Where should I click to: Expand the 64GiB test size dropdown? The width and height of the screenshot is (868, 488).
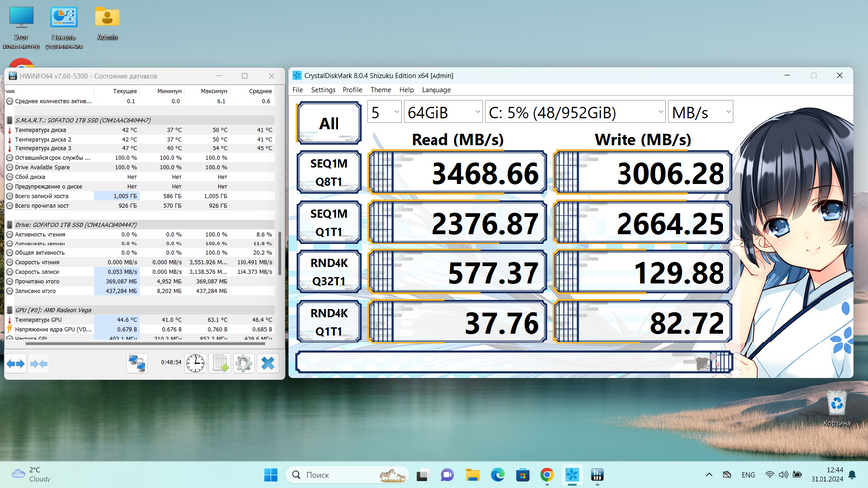[441, 112]
